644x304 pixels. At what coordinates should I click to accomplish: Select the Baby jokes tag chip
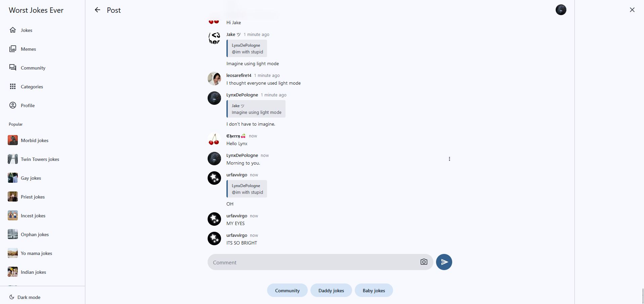374,291
